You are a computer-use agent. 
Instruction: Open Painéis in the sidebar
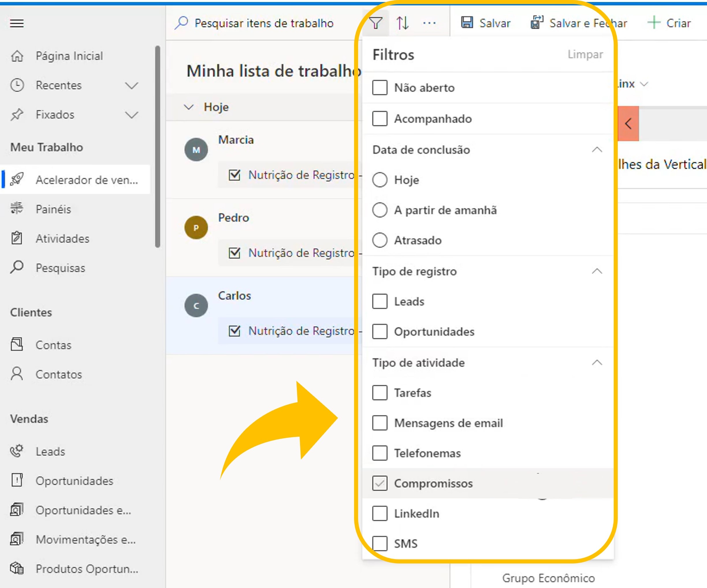pyautogui.click(x=53, y=209)
